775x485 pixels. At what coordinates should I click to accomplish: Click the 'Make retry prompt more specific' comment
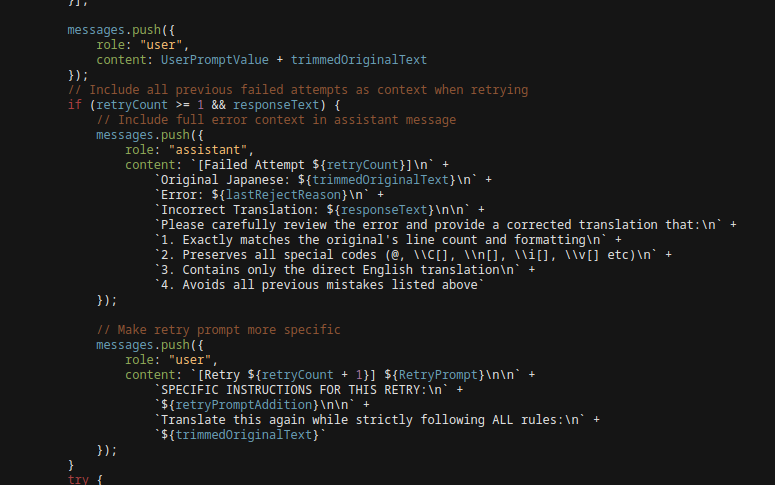[218, 330]
